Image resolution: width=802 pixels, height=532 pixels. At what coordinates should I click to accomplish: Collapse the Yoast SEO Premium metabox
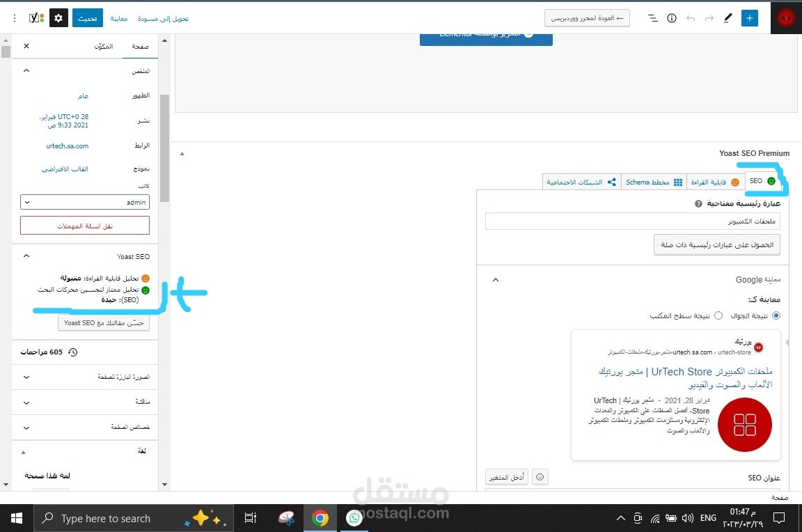182,153
